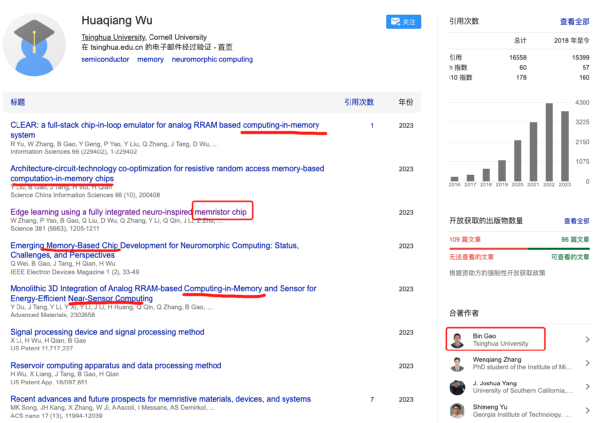
Task: Click Shimeng Yu's profile photo
Action: coord(457,411)
